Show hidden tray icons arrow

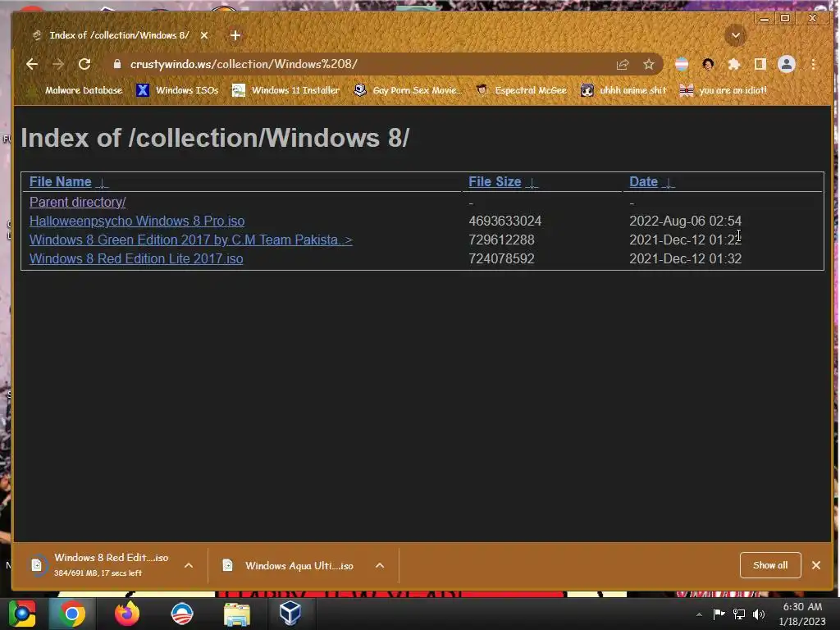click(x=699, y=614)
